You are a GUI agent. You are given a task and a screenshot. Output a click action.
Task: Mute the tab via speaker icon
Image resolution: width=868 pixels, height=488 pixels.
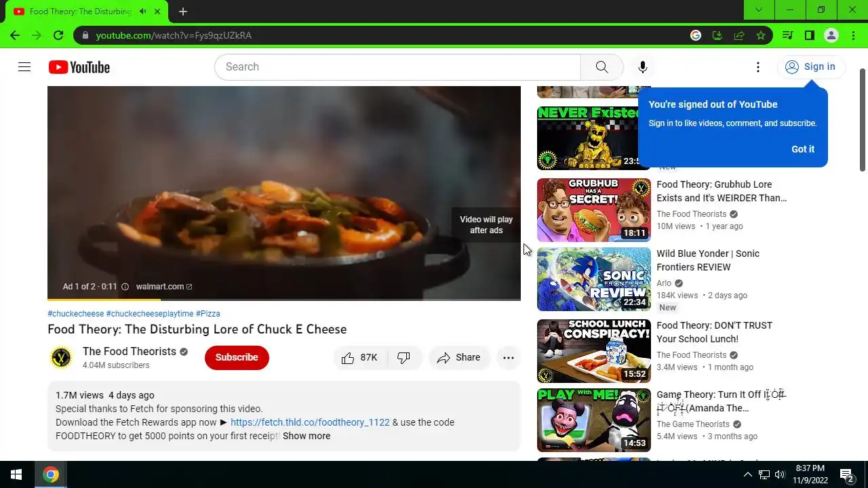click(x=142, y=12)
